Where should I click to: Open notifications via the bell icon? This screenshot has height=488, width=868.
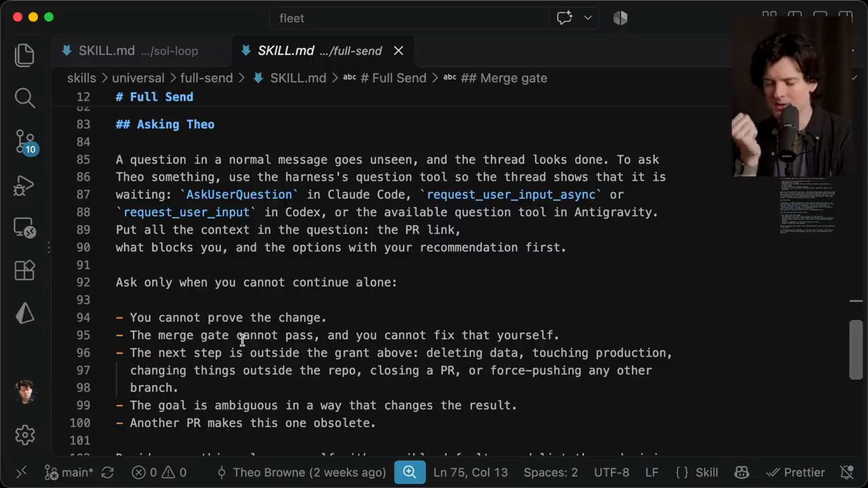point(846,472)
